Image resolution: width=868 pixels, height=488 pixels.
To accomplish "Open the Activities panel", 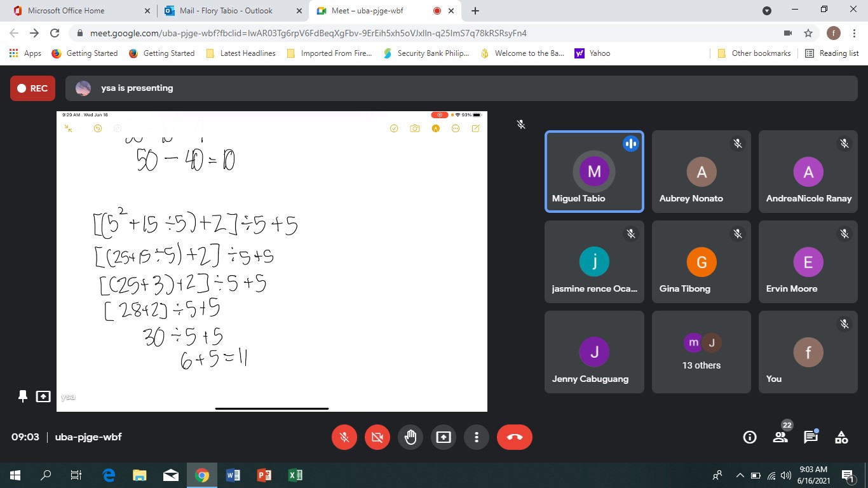I will click(841, 437).
